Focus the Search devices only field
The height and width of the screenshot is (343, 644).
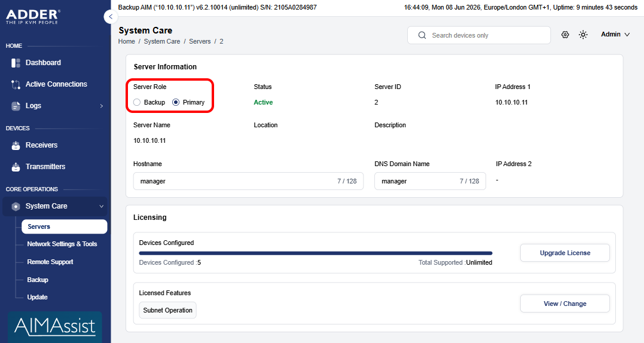pos(479,35)
